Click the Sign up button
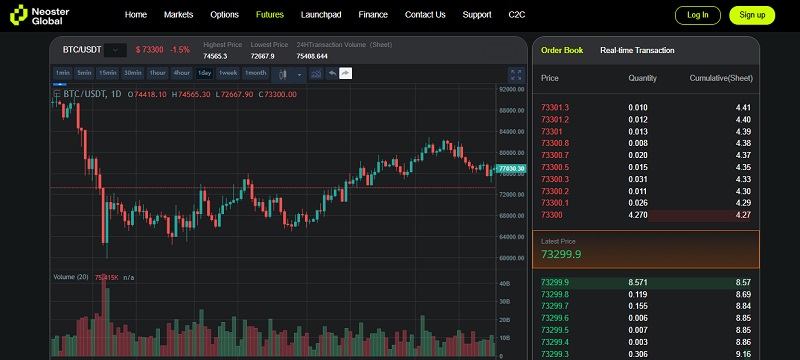 tap(752, 15)
